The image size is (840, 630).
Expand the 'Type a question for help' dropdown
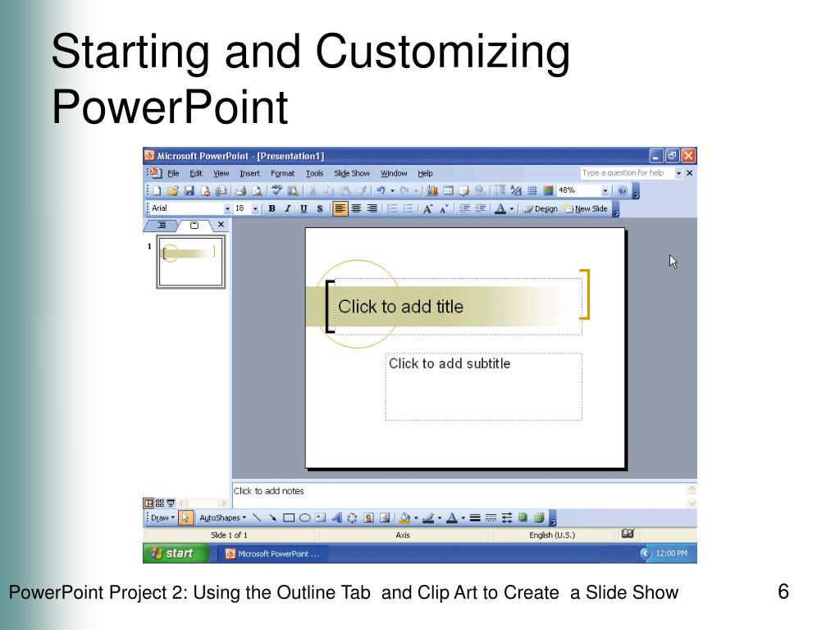678,173
